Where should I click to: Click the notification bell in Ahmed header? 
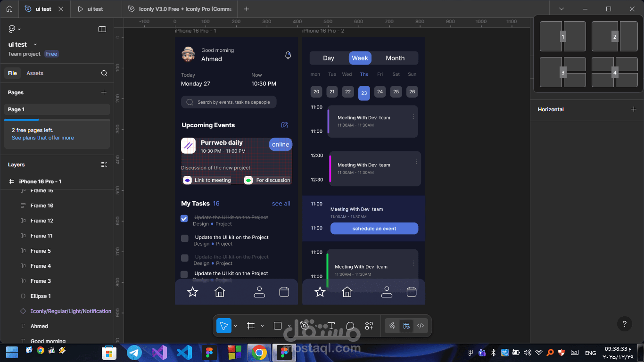point(288,55)
